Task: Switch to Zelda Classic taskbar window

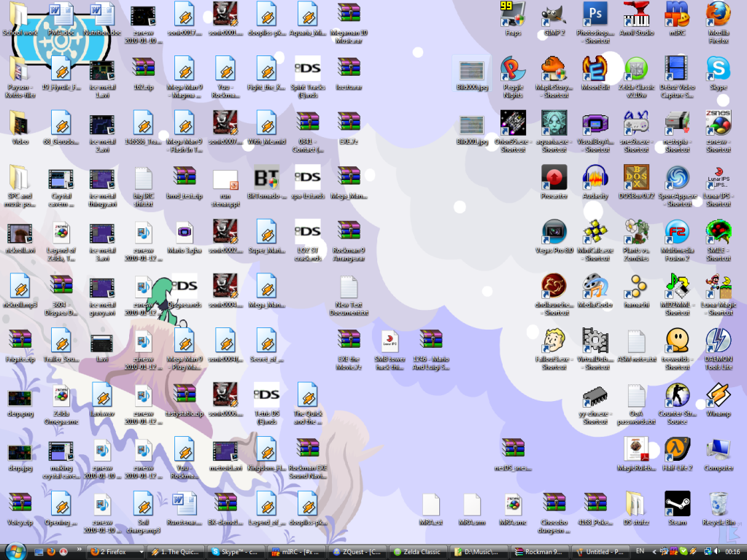Action: click(419, 552)
